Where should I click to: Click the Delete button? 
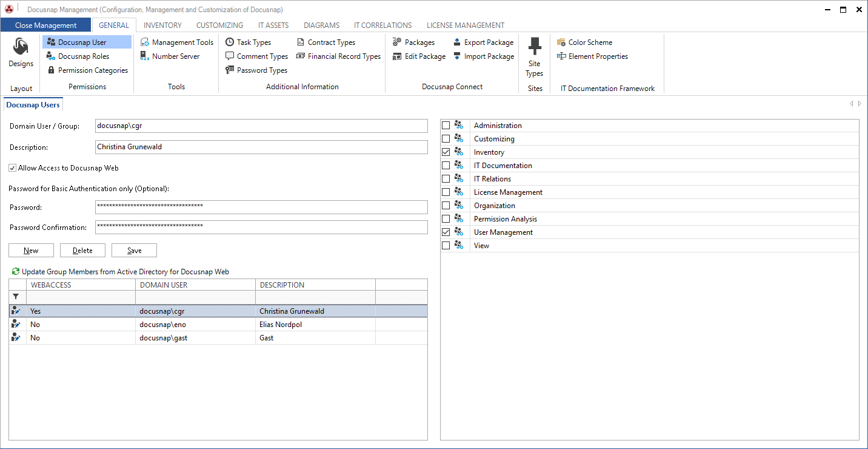point(82,251)
